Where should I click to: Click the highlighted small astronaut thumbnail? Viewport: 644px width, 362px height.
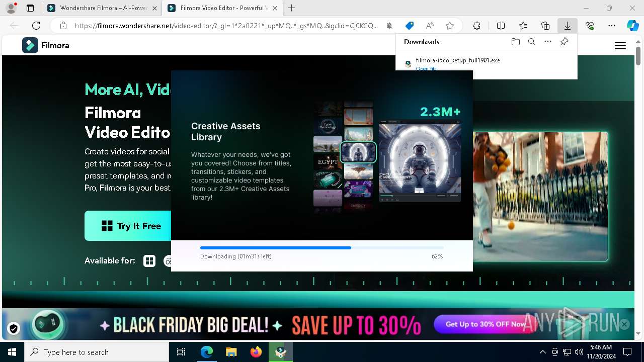coord(358,152)
